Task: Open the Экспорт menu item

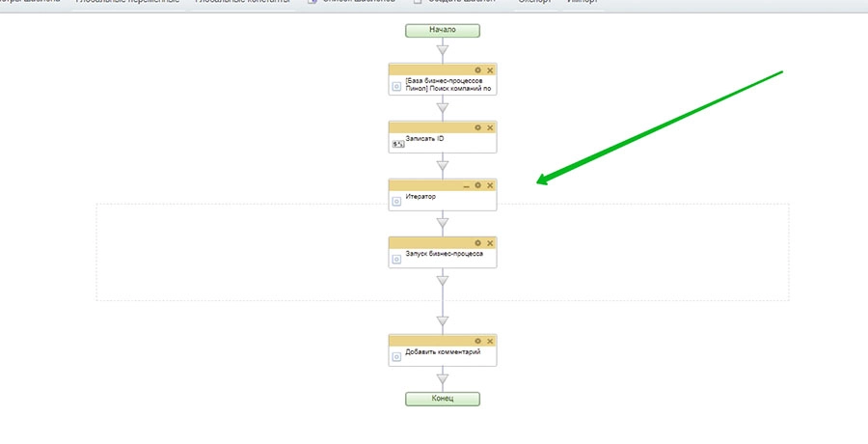Action: click(535, 2)
